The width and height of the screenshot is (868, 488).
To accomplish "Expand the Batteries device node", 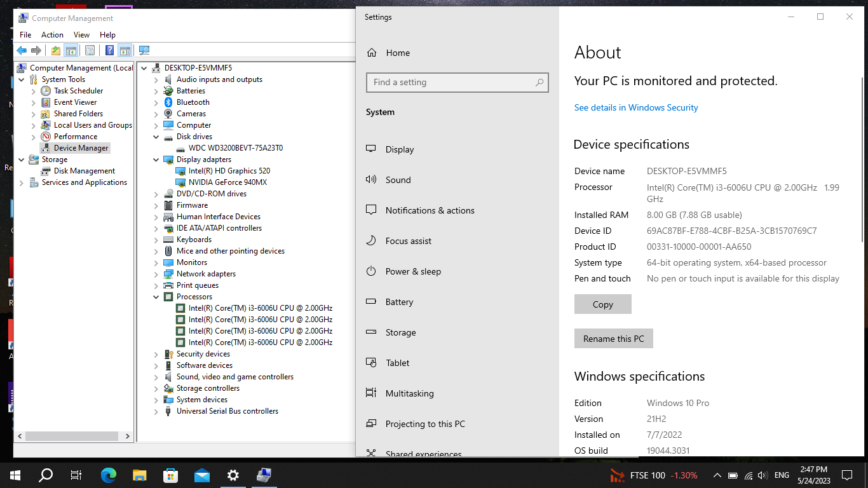I will point(156,91).
